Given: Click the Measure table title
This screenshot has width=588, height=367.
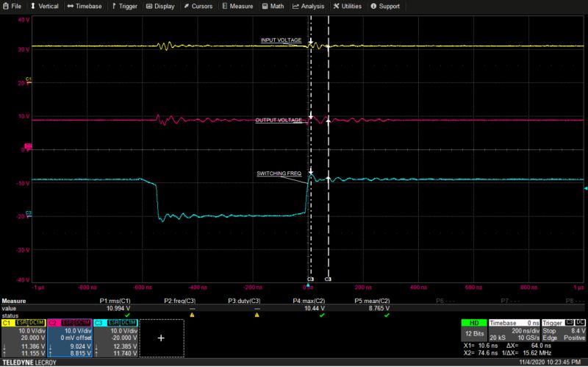Looking at the screenshot, I should pyautogui.click(x=14, y=301).
